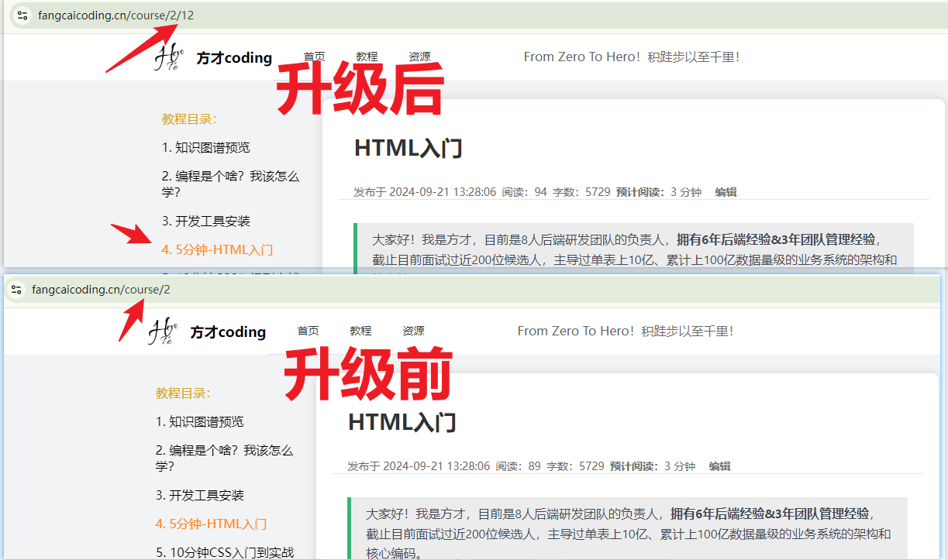948x560 pixels.
Task: Click 方才coding brand name in 升级后 page
Action: [x=234, y=57]
